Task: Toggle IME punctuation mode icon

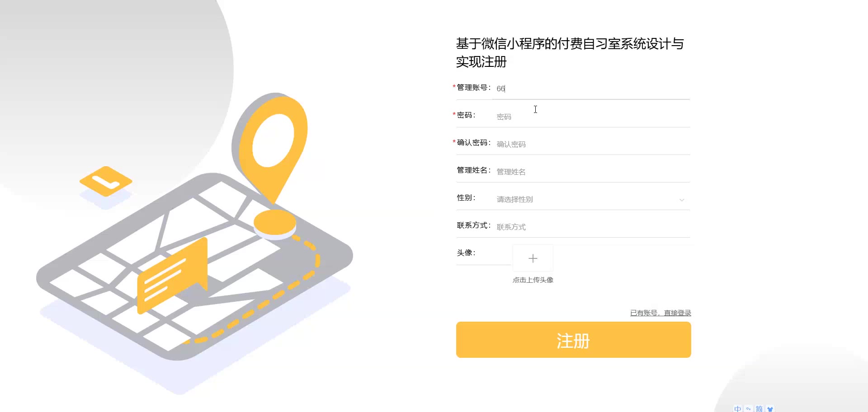Action: pyautogui.click(x=749, y=408)
